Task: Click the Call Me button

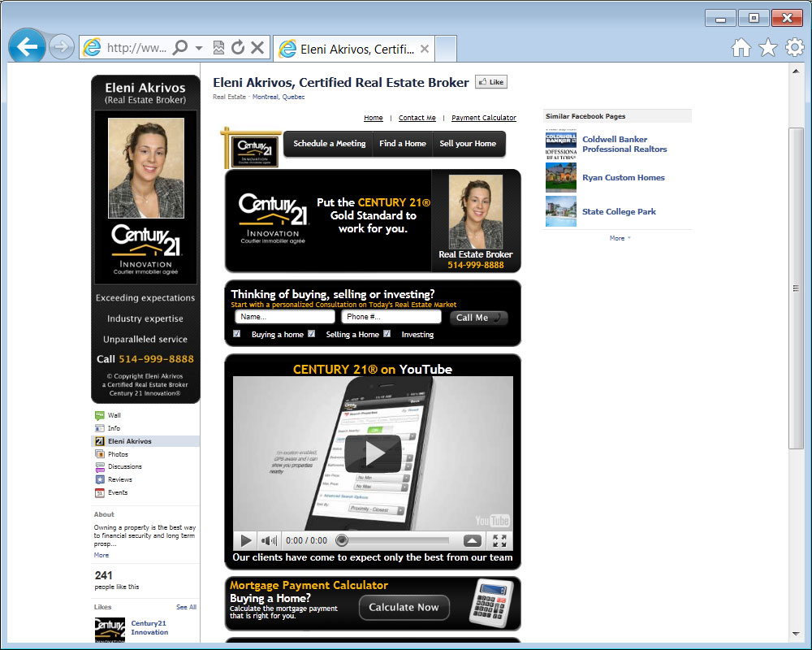Action: click(x=478, y=318)
